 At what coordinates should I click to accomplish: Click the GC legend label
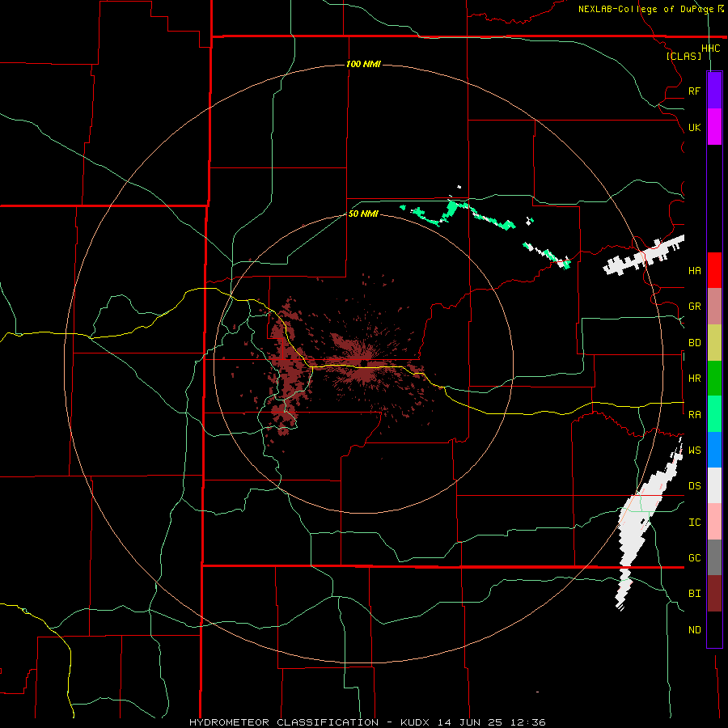coord(694,558)
